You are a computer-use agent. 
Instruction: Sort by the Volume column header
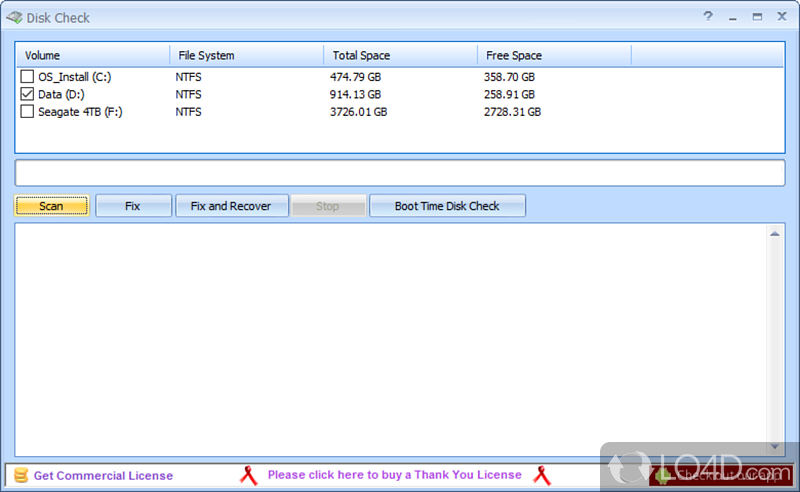[93, 55]
